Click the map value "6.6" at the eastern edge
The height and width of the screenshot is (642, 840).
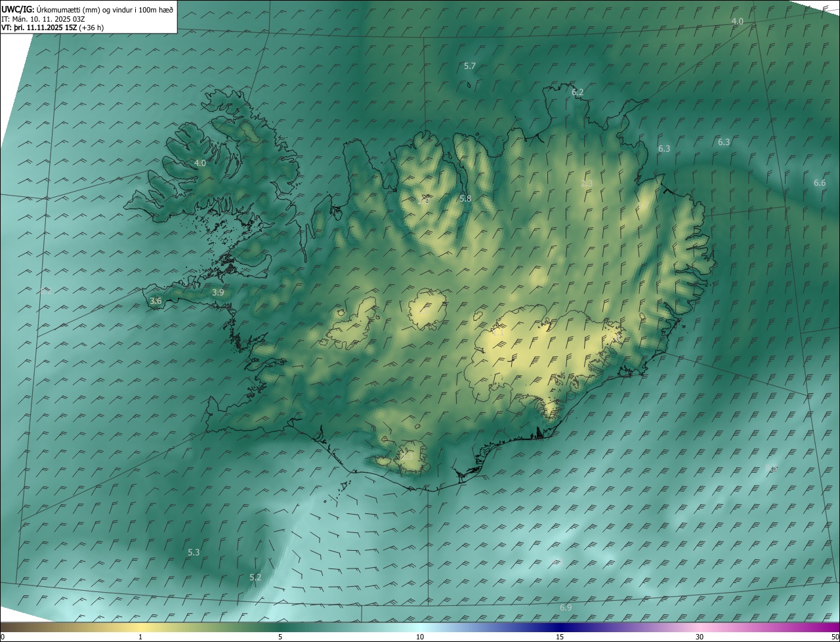(x=820, y=183)
